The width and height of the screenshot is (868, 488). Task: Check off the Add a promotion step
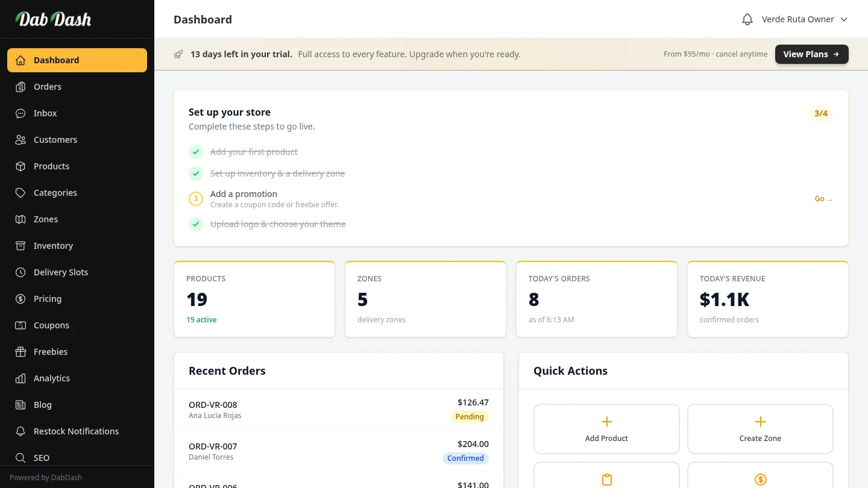[195, 198]
